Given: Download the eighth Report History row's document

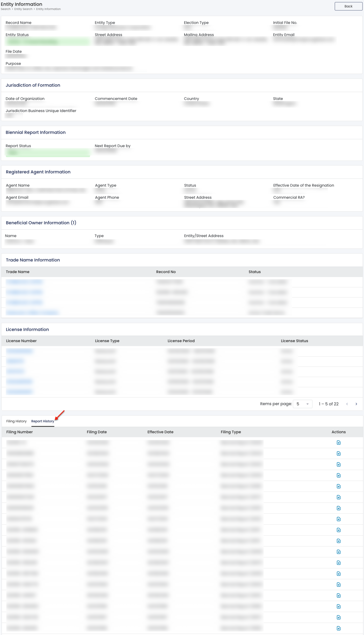Looking at the screenshot, I should (x=338, y=519).
